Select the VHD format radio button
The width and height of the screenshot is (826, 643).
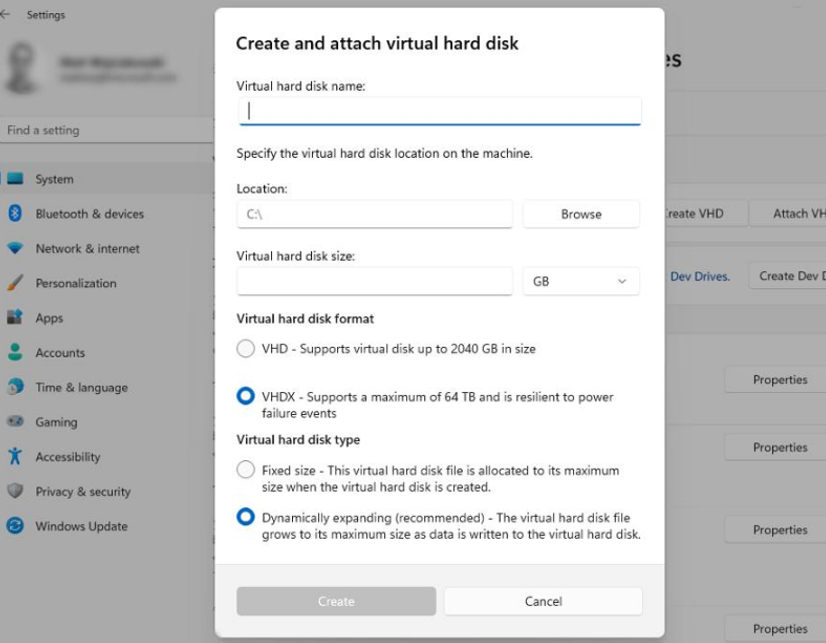click(245, 349)
